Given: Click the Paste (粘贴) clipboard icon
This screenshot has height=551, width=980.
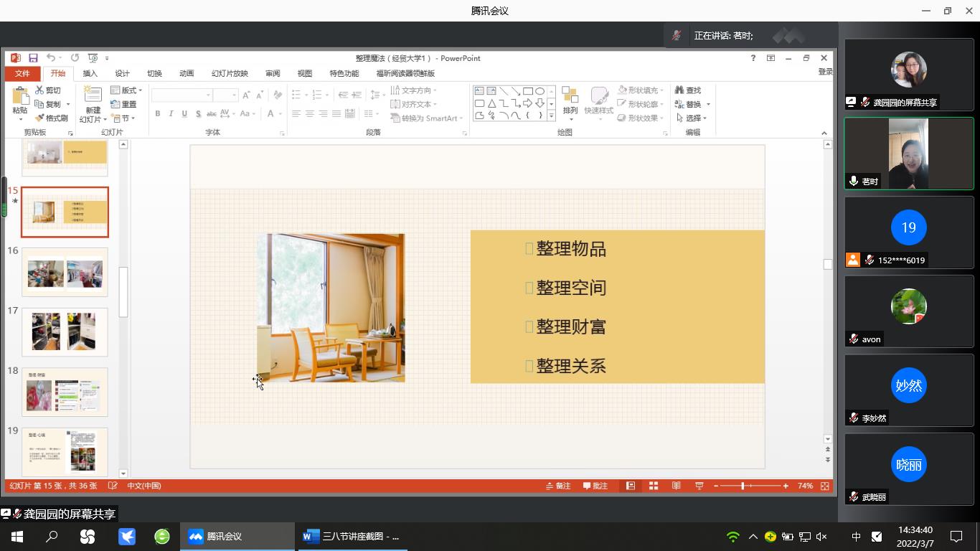Looking at the screenshot, I should tap(20, 96).
